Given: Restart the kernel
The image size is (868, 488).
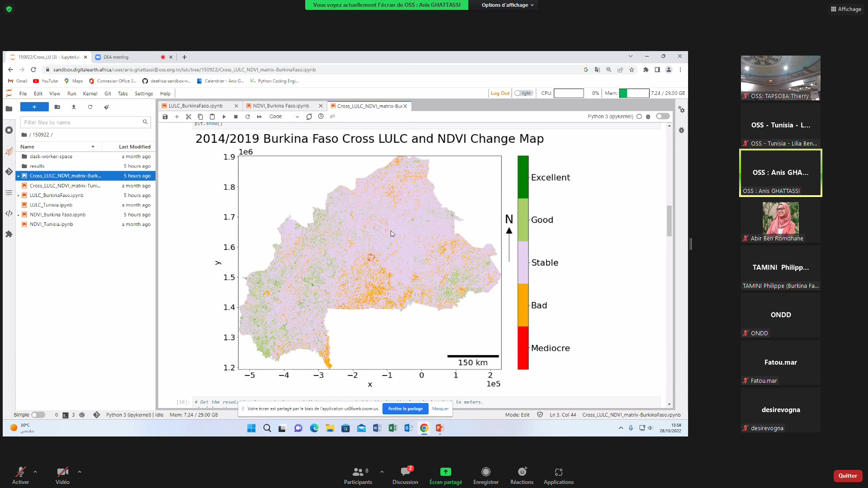Looking at the screenshot, I should click(x=247, y=117).
